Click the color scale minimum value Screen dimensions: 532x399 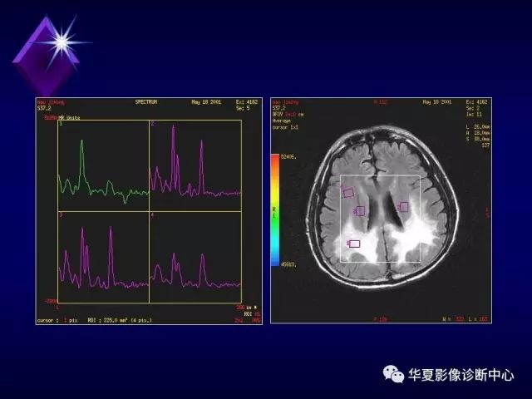288,264
